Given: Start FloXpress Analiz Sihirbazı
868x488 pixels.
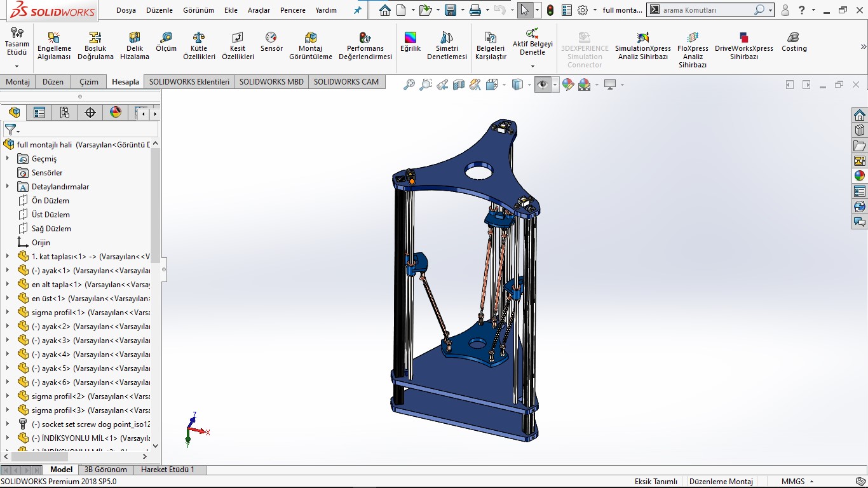Looking at the screenshot, I should 693,50.
